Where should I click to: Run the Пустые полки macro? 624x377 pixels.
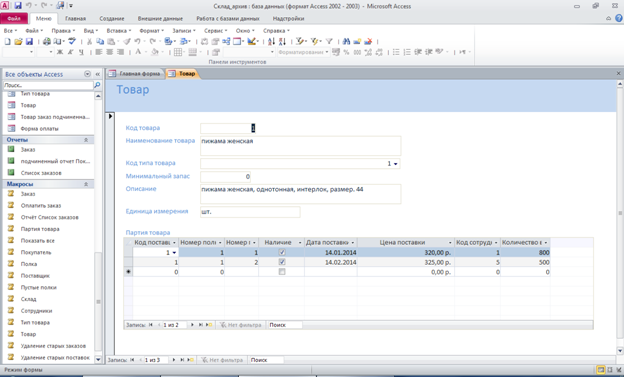click(x=39, y=287)
